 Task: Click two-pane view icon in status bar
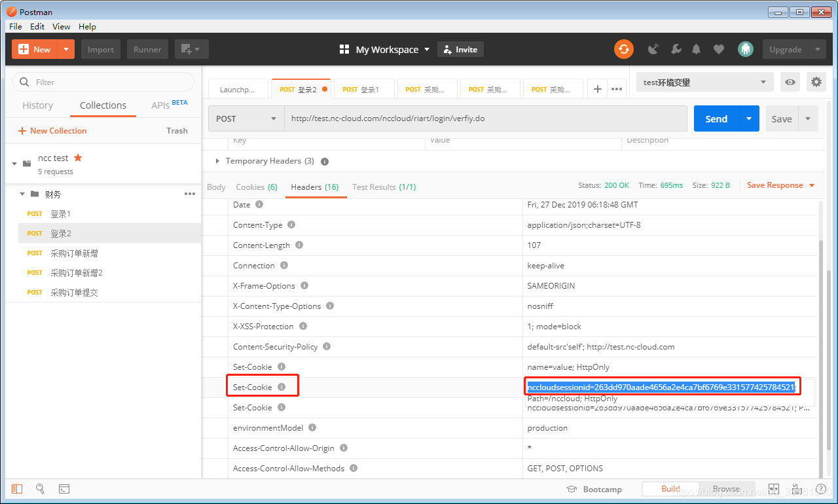[x=774, y=489]
